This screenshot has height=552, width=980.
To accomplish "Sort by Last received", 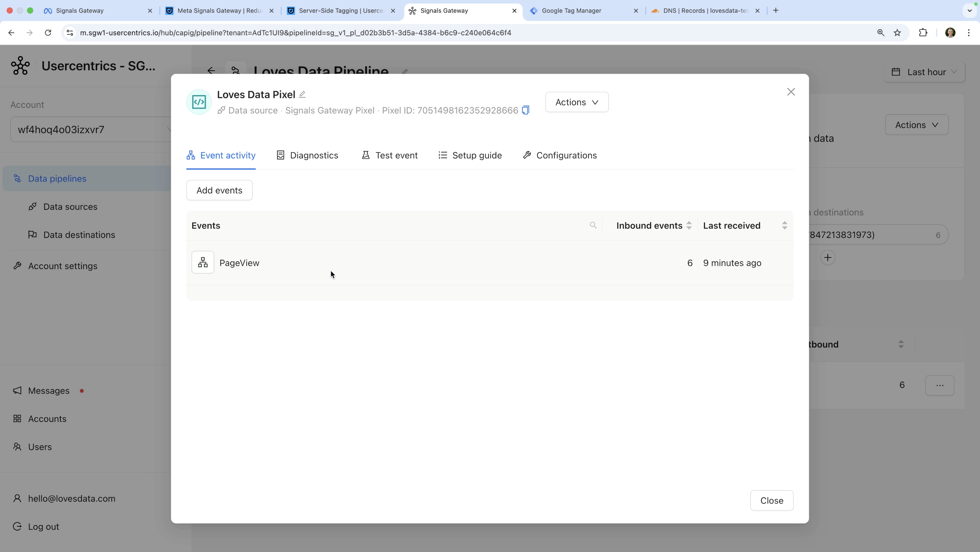I will 785,225.
